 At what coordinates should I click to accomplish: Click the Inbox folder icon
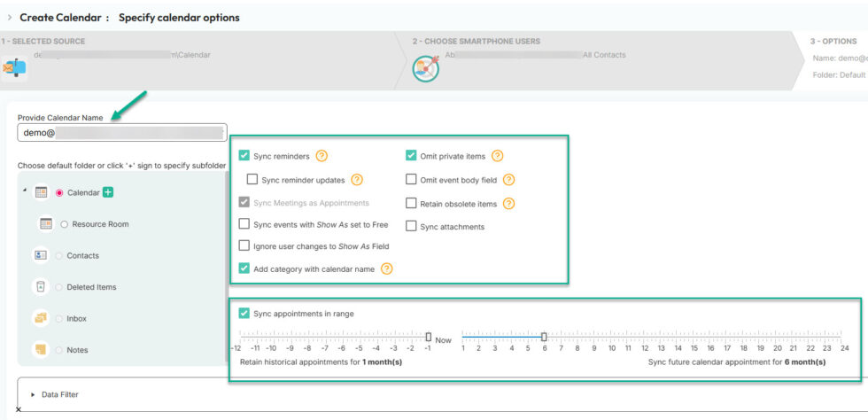coord(41,318)
